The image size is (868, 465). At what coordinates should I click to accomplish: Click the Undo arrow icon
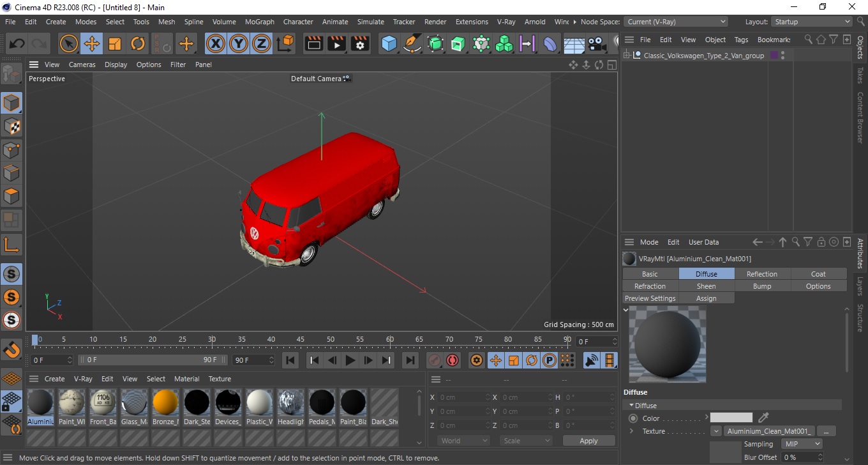[x=17, y=43]
